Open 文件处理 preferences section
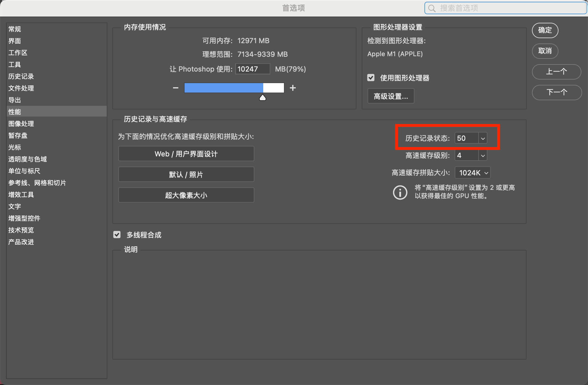588x385 pixels. click(x=21, y=88)
